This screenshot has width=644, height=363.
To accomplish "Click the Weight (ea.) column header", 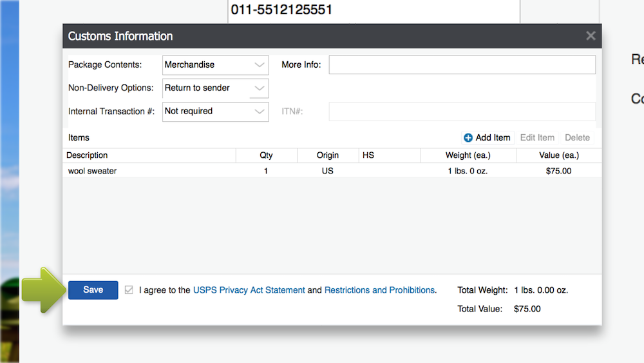I will pyautogui.click(x=468, y=155).
